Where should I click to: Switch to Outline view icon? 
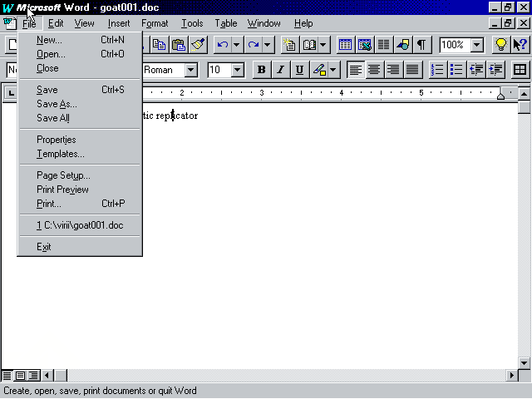pyautogui.click(x=33, y=376)
